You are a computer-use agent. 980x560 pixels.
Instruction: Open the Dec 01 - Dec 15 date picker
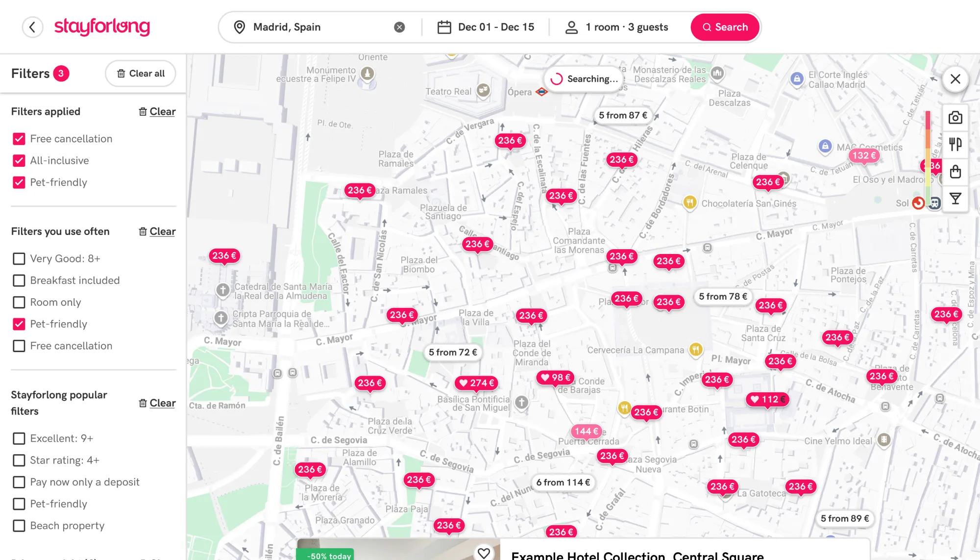coord(486,27)
